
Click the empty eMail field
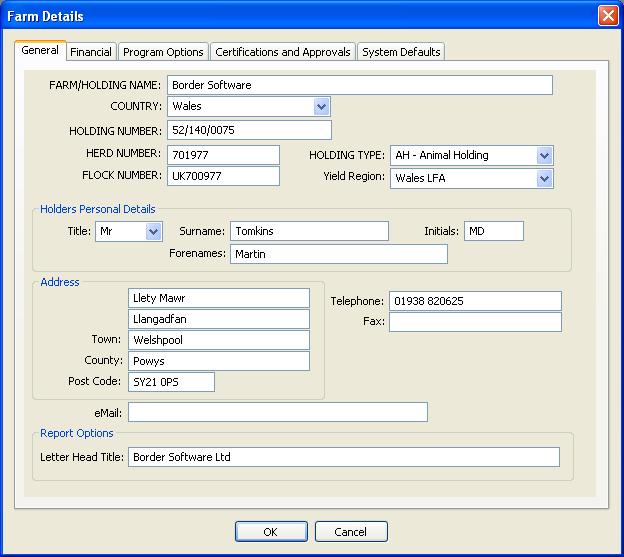point(278,412)
